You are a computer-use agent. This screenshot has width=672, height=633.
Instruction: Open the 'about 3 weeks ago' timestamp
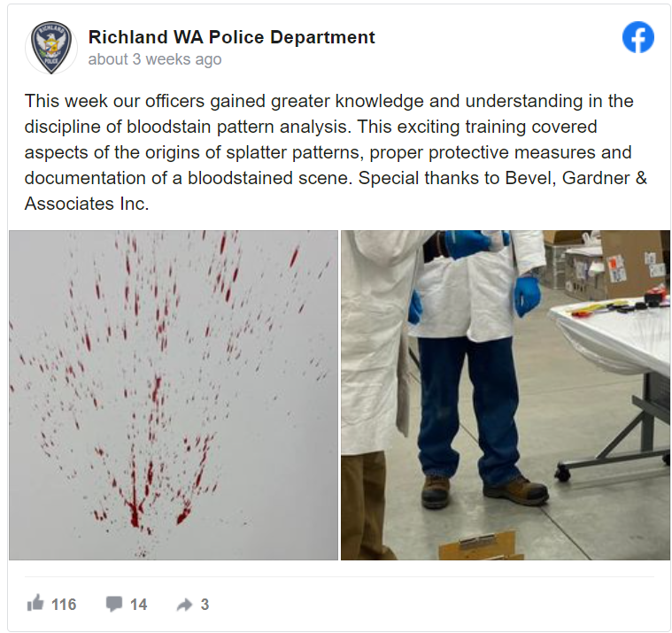click(x=155, y=59)
